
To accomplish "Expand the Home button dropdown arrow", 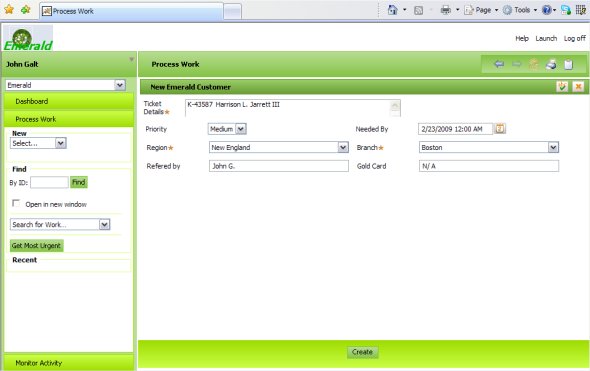I will click(404, 10).
